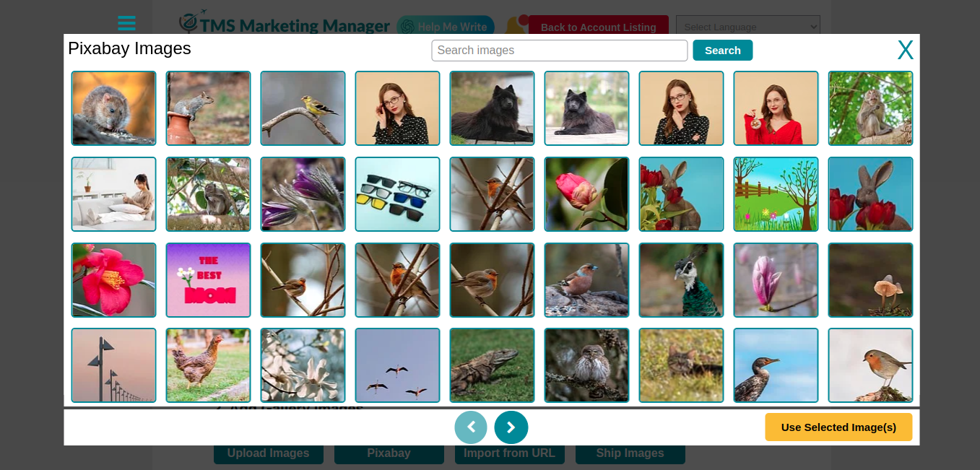Select the flying flamingos photo
The height and width of the screenshot is (470, 980).
397,365
